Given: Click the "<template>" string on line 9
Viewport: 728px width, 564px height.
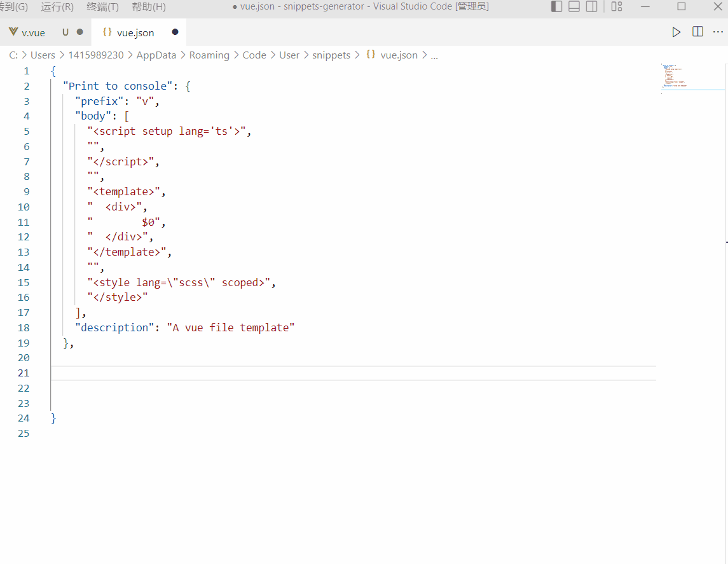Looking at the screenshot, I should [123, 192].
